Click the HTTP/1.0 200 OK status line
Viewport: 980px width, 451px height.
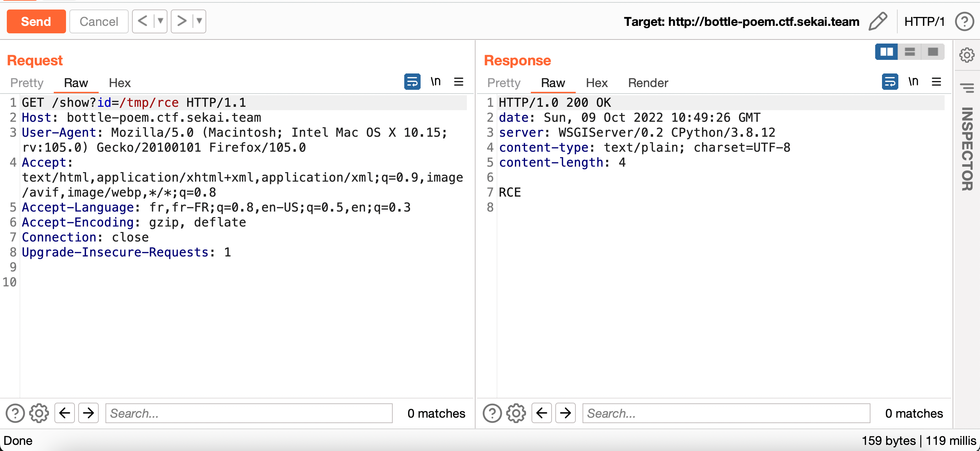[555, 103]
